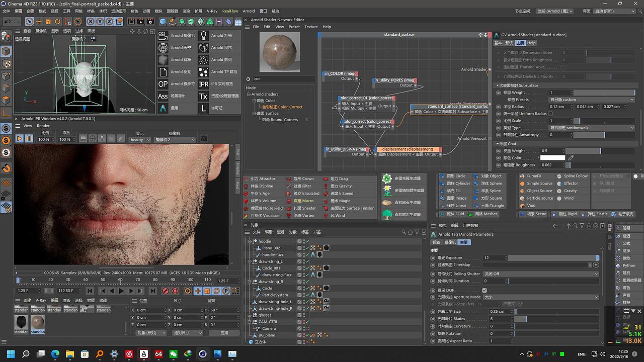
Task: Open the Subsurface Presets dropdown
Action: pos(592,100)
